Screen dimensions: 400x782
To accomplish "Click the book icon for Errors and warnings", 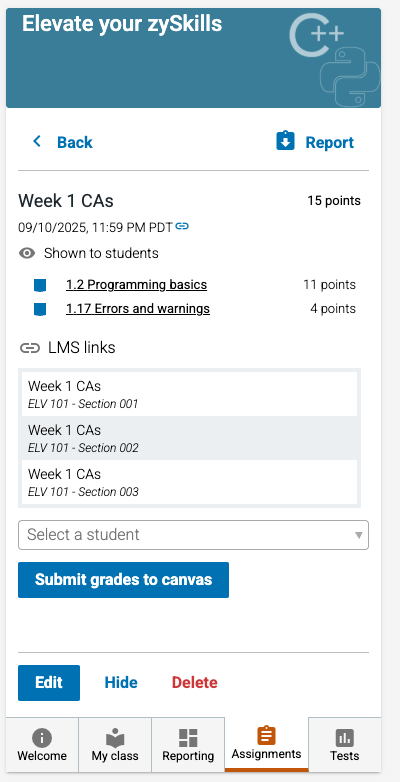I will point(40,309).
